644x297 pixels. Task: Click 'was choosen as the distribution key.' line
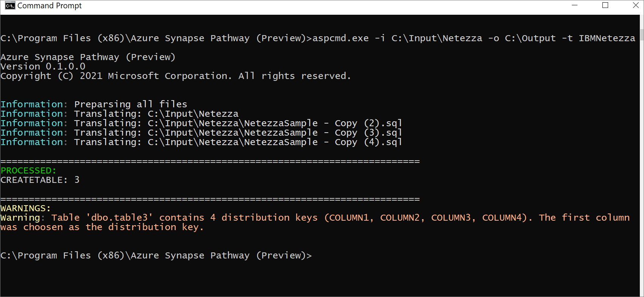coord(102,227)
